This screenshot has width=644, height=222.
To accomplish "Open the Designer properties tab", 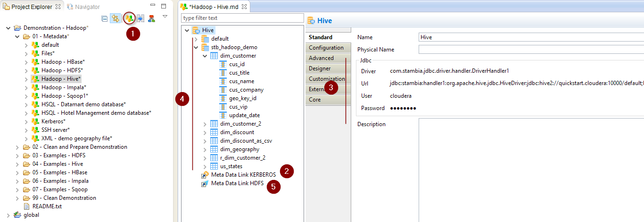I will tap(328, 68).
